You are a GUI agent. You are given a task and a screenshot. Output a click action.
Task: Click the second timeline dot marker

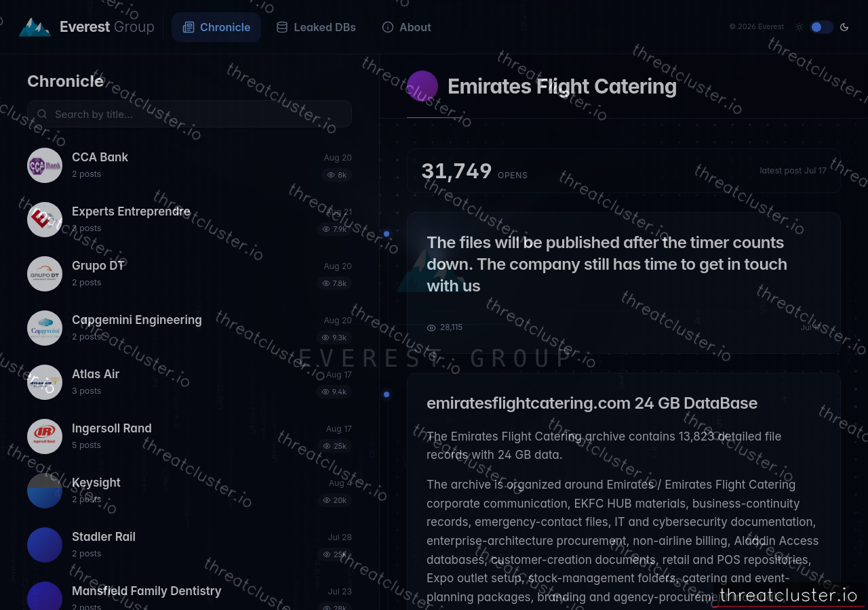pos(387,394)
